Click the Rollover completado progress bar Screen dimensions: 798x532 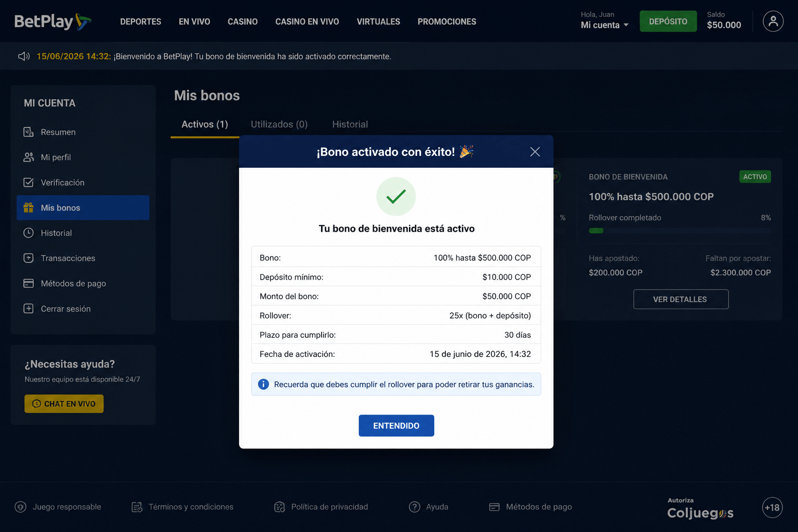click(680, 231)
